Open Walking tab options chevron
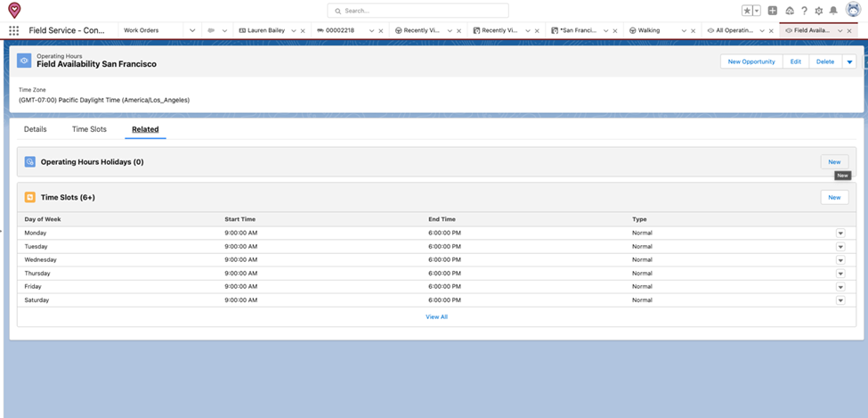Viewport: 868px width, 418px height. pos(684,31)
